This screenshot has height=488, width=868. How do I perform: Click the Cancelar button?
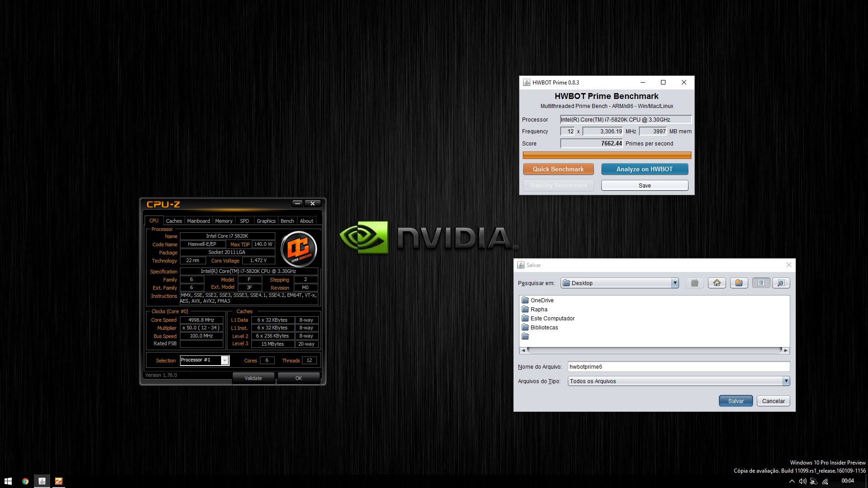773,401
